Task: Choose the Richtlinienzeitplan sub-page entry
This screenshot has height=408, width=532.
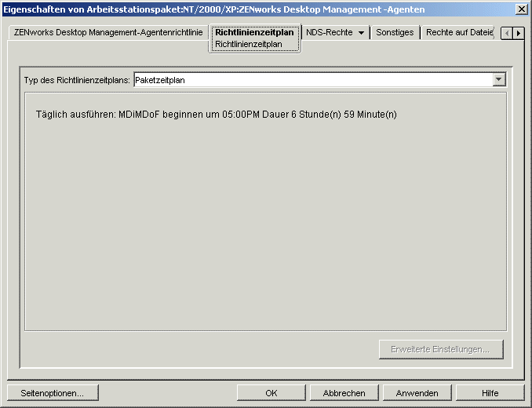Action: click(249, 45)
